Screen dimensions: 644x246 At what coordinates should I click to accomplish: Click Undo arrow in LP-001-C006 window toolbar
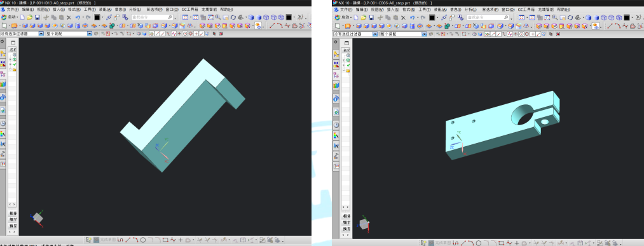coord(412,17)
